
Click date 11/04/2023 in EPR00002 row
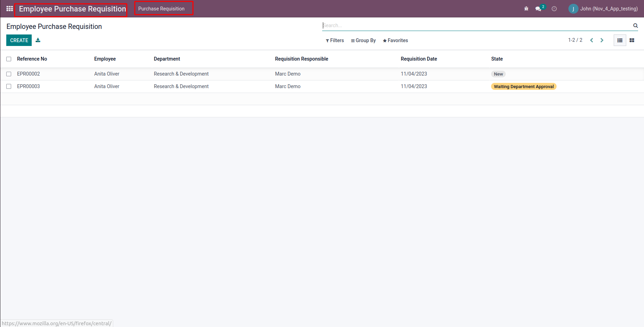(x=414, y=74)
